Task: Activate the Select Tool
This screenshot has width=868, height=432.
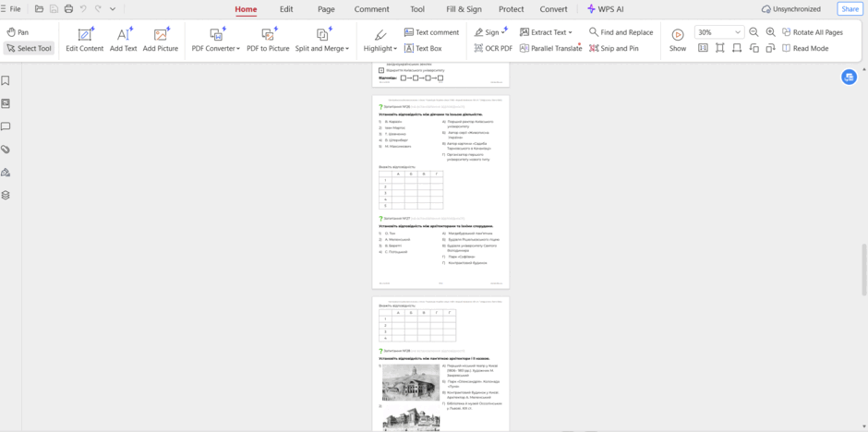Action: click(29, 48)
